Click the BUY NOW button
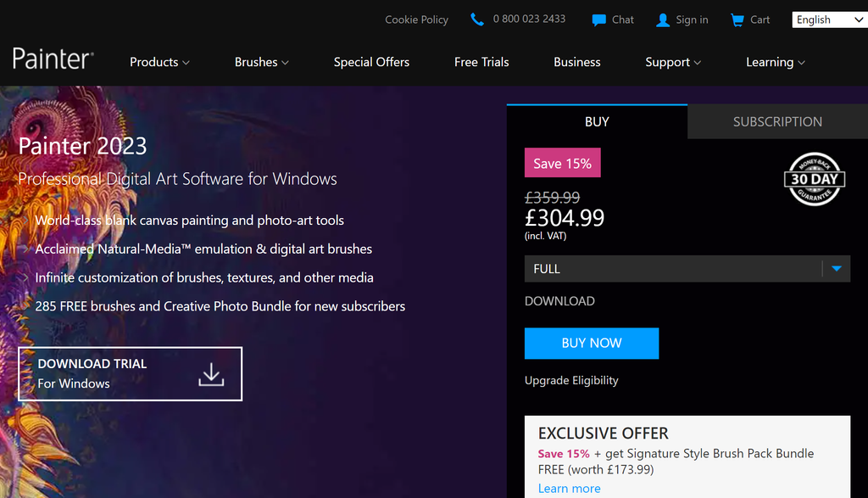Image resolution: width=868 pixels, height=498 pixels. (591, 343)
